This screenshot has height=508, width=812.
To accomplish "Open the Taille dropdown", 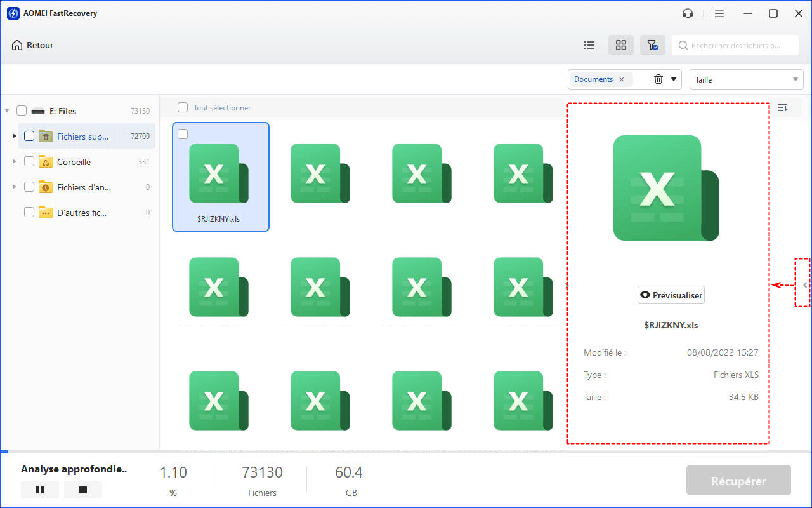I will (747, 79).
